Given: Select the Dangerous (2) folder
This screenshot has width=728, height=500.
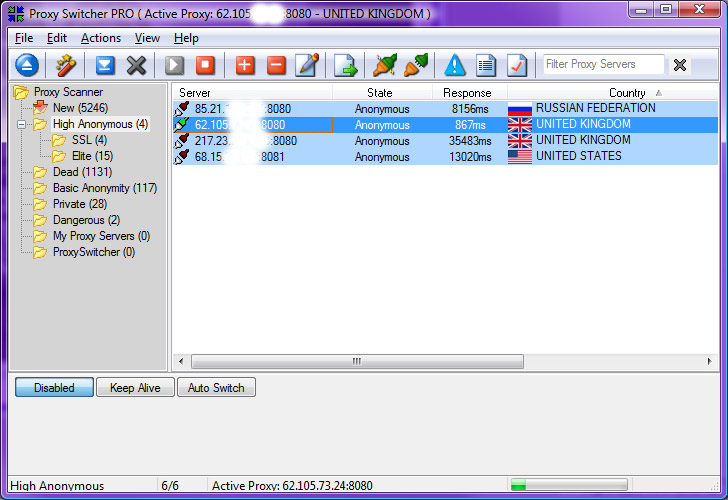Looking at the screenshot, I should click(x=86, y=220).
